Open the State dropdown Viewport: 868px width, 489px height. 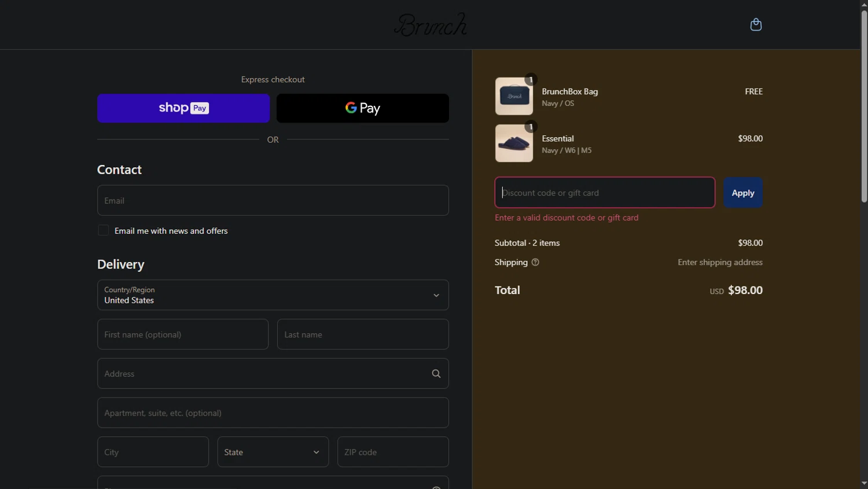(x=273, y=452)
